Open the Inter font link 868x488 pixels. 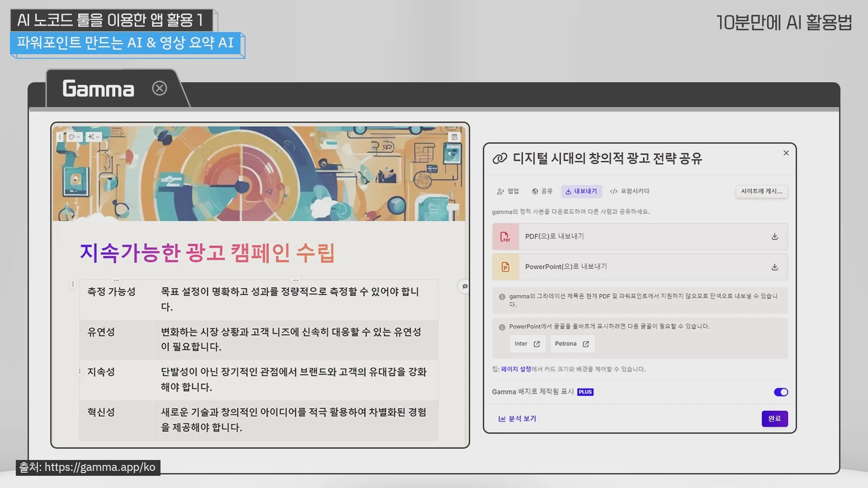(x=528, y=344)
